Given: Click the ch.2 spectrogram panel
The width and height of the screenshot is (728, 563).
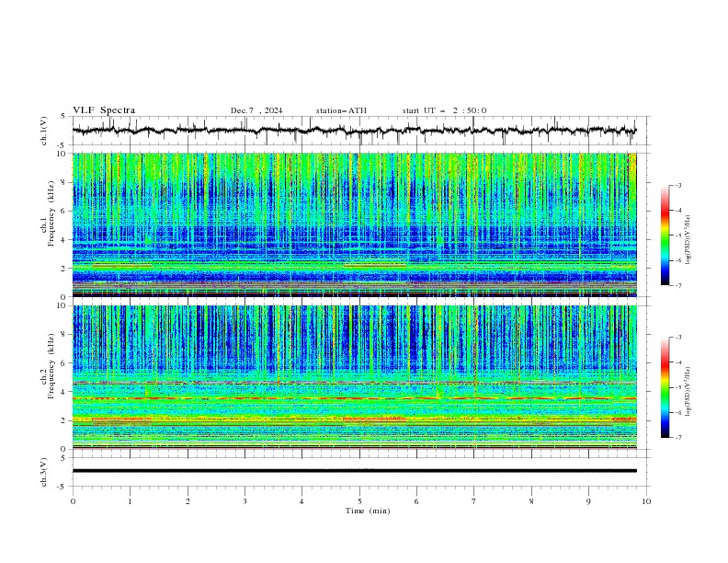Looking at the screenshot, I should click(354, 377).
